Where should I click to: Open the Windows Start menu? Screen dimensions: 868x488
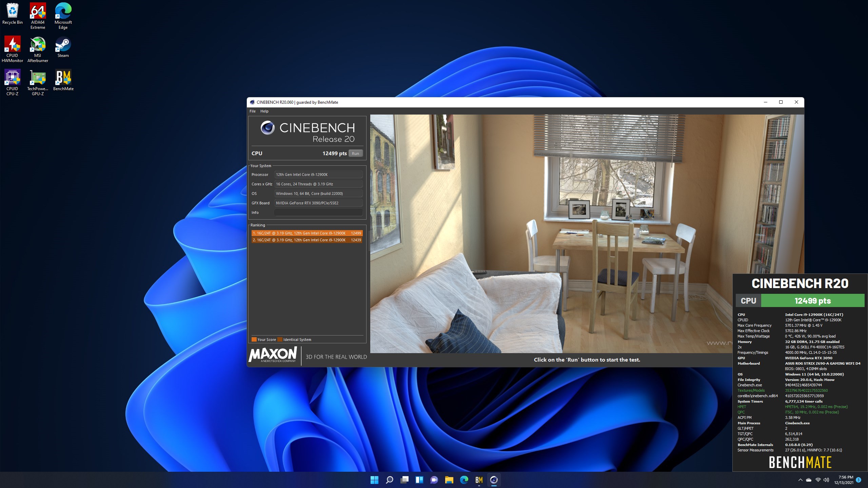pos(374,480)
